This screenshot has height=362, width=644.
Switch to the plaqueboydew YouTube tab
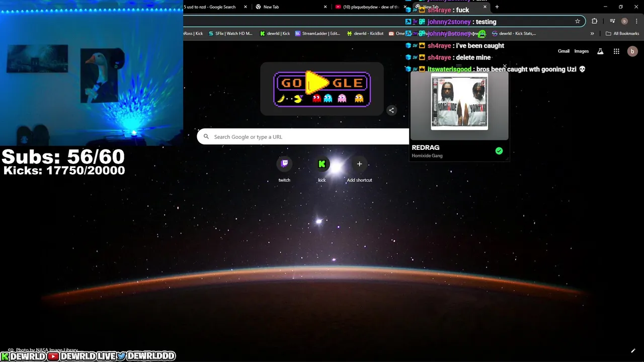(x=367, y=7)
